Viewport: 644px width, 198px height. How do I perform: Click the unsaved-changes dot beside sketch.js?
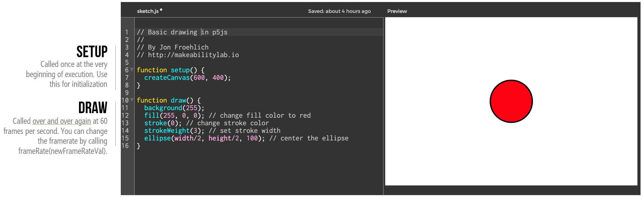pyautogui.click(x=161, y=10)
